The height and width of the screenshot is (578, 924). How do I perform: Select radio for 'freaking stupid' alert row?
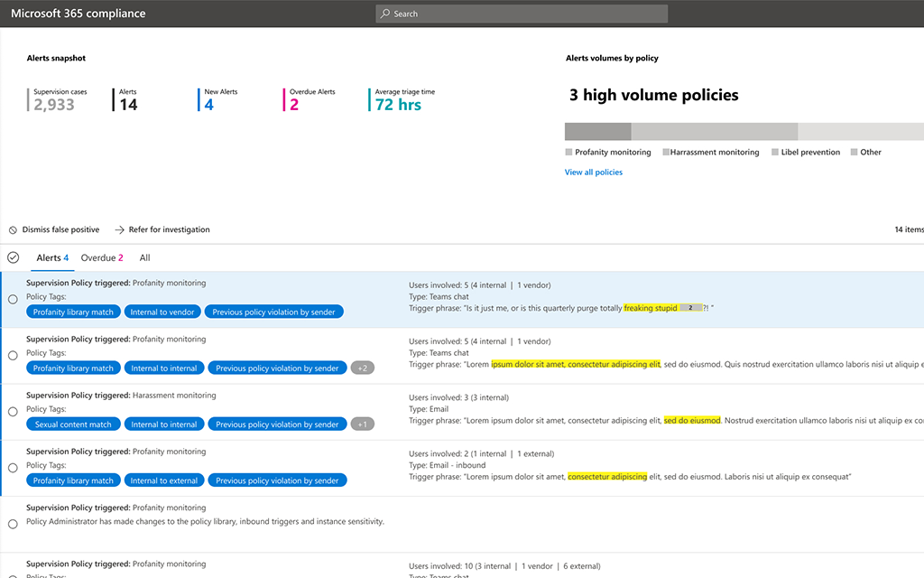(x=13, y=300)
